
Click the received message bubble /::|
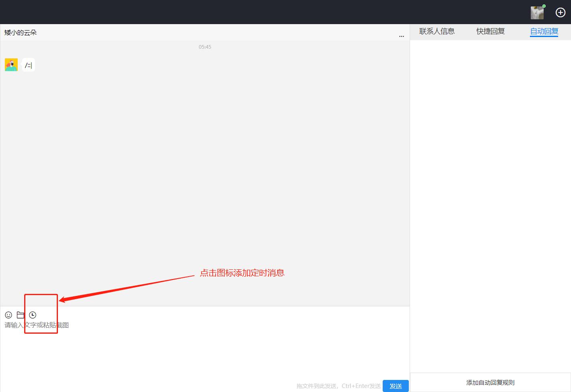[x=28, y=65]
